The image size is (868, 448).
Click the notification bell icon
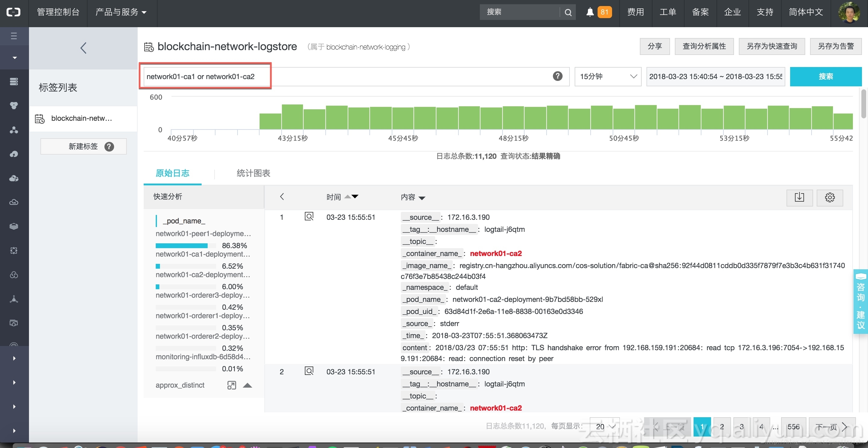coord(590,11)
